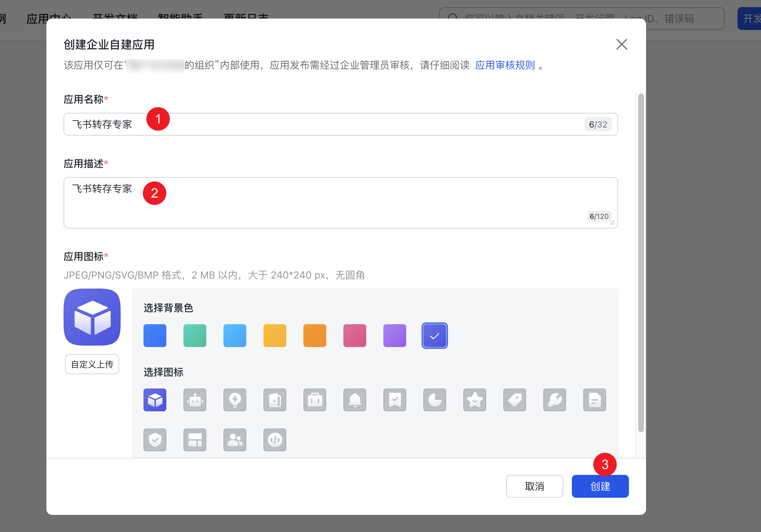Select the orange background color

(315, 336)
